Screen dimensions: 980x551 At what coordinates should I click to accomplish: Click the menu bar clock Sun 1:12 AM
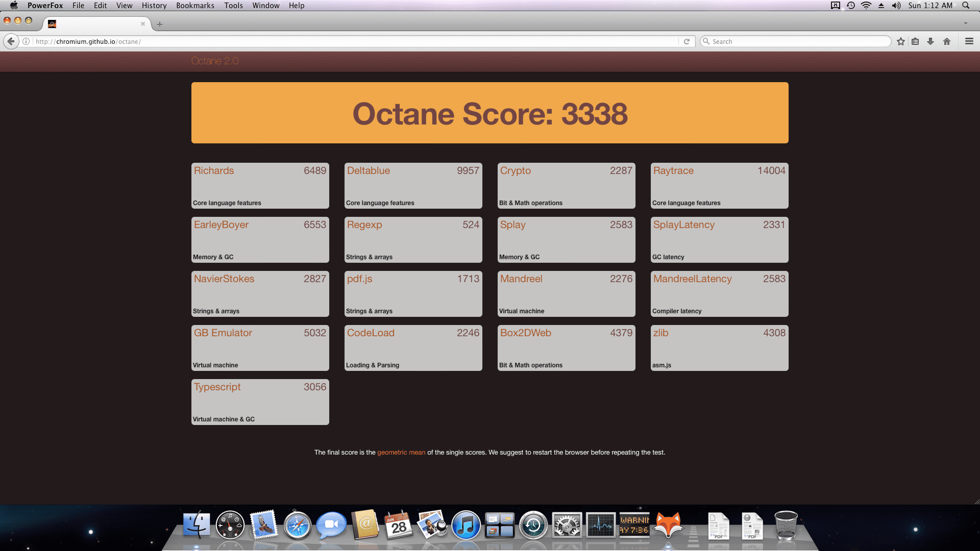[x=930, y=6]
